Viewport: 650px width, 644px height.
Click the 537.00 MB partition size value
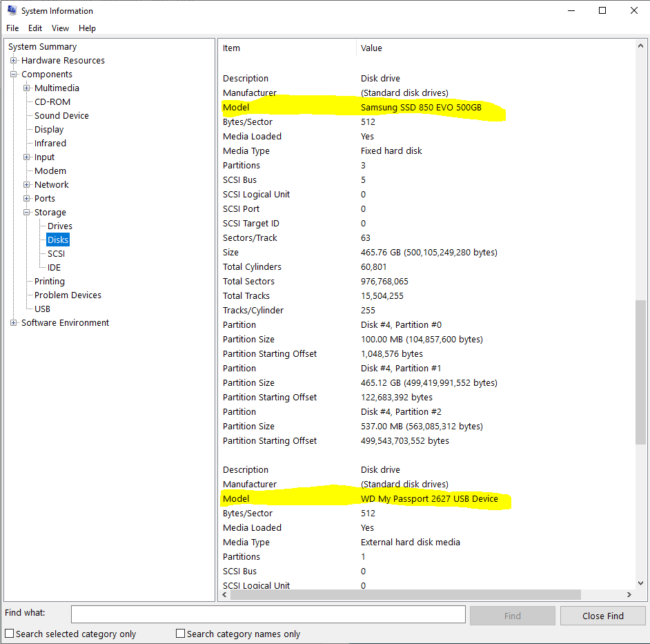click(422, 427)
